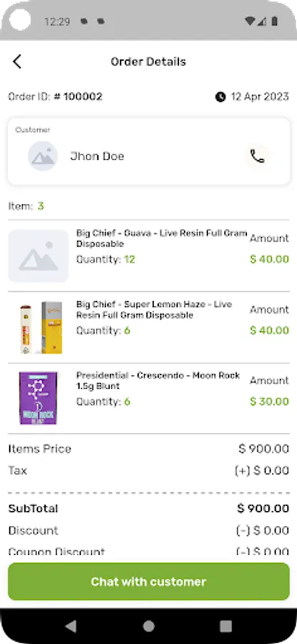Open the Moon Rock Blunt product image
The image size is (297, 644).
coord(38,398)
